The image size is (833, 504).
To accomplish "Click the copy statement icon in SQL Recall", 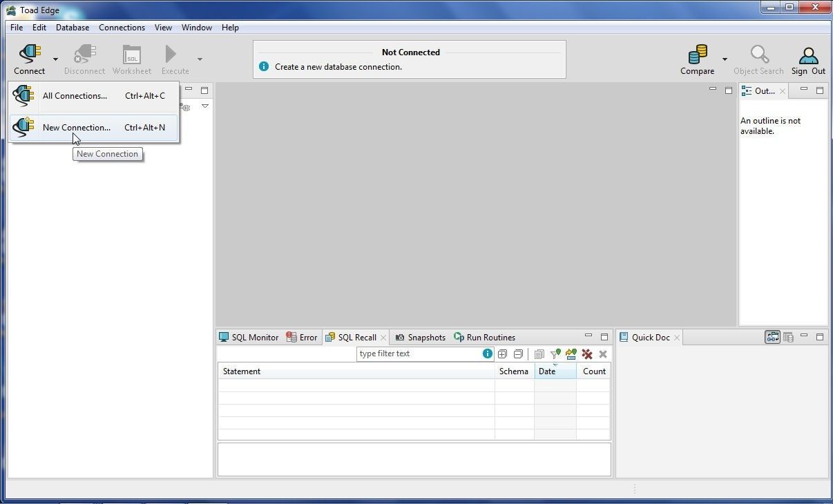I will (x=539, y=354).
